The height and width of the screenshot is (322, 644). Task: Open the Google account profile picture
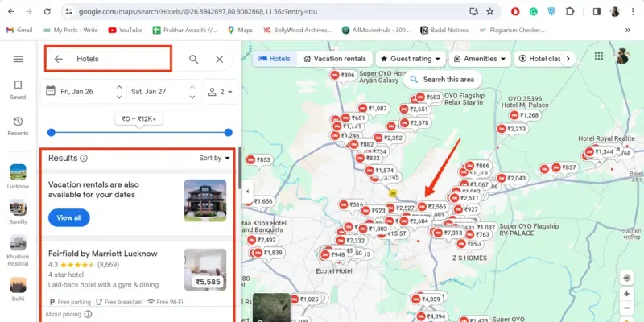[x=622, y=56]
